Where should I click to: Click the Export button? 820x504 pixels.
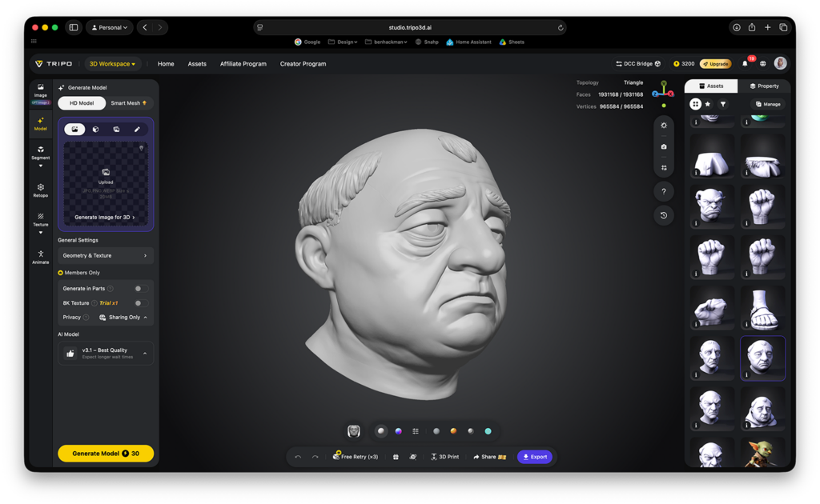(534, 457)
